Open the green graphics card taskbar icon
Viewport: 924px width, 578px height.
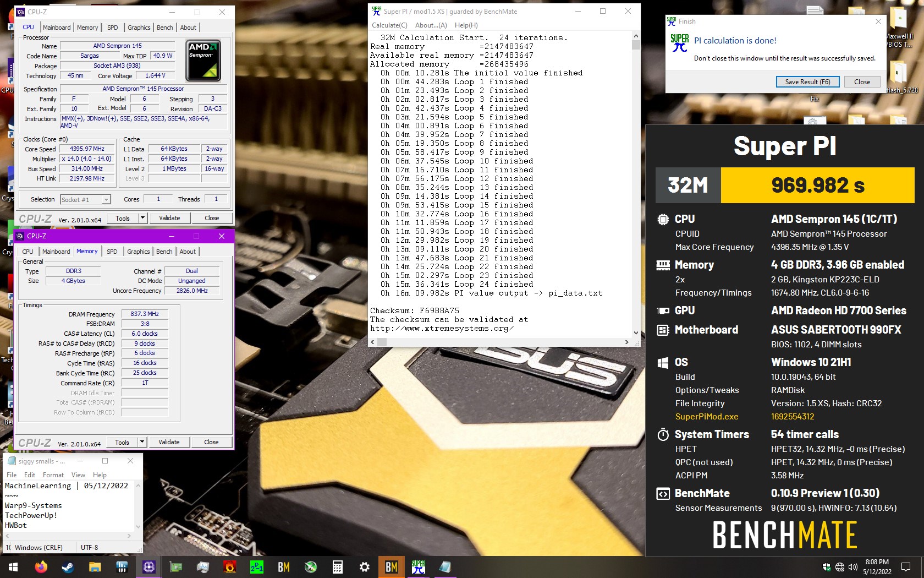[x=175, y=567]
